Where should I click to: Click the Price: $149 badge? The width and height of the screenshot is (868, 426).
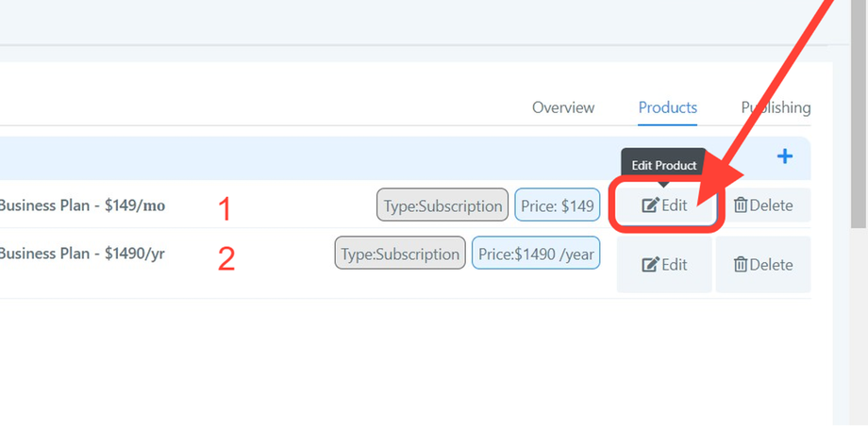(558, 205)
